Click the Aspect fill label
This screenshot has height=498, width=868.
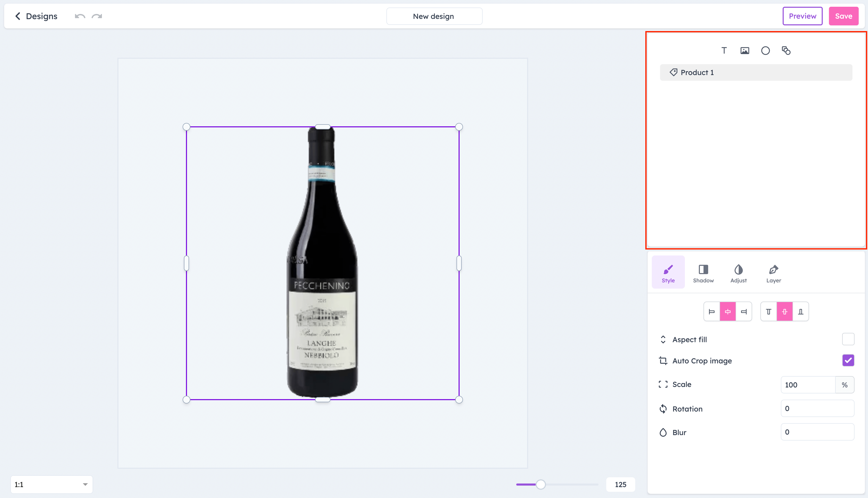click(x=690, y=340)
